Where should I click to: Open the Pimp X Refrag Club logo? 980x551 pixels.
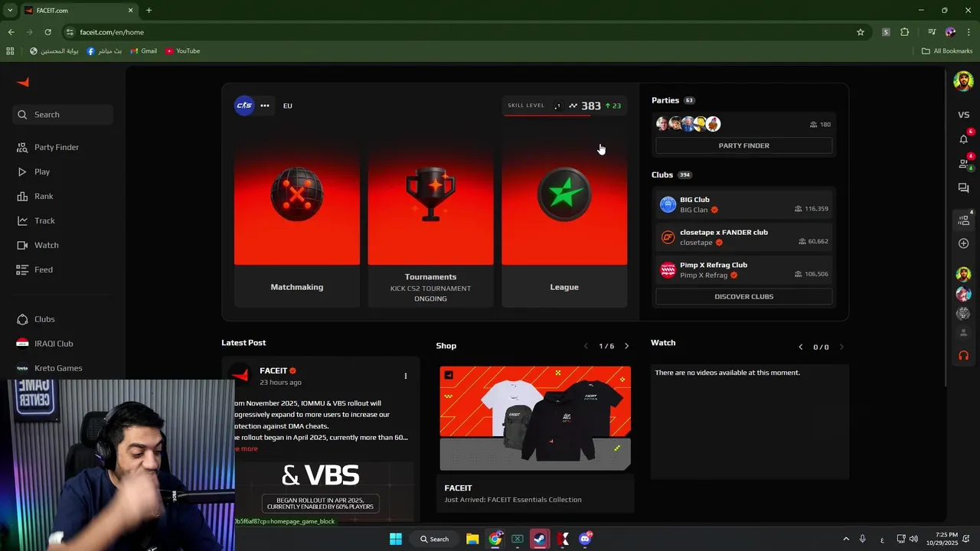tap(668, 269)
